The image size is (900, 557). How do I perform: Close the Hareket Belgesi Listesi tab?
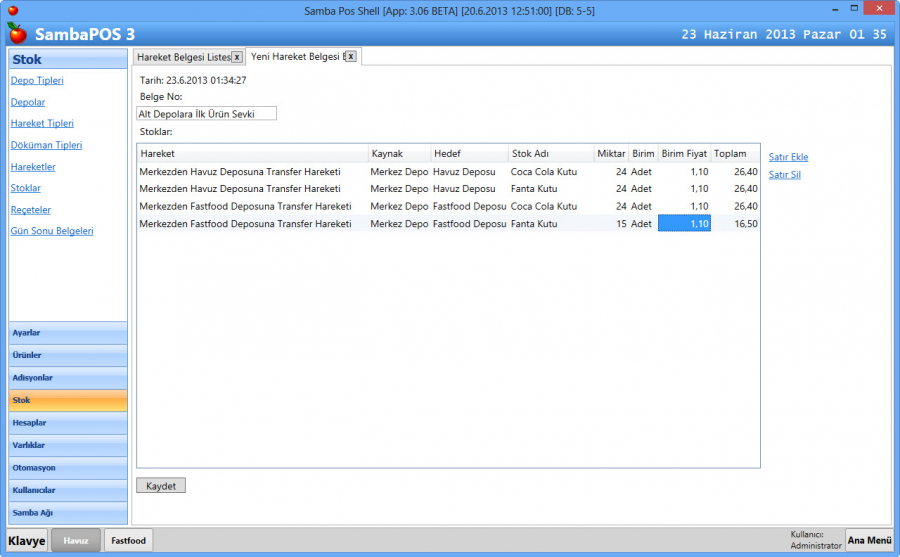click(237, 57)
